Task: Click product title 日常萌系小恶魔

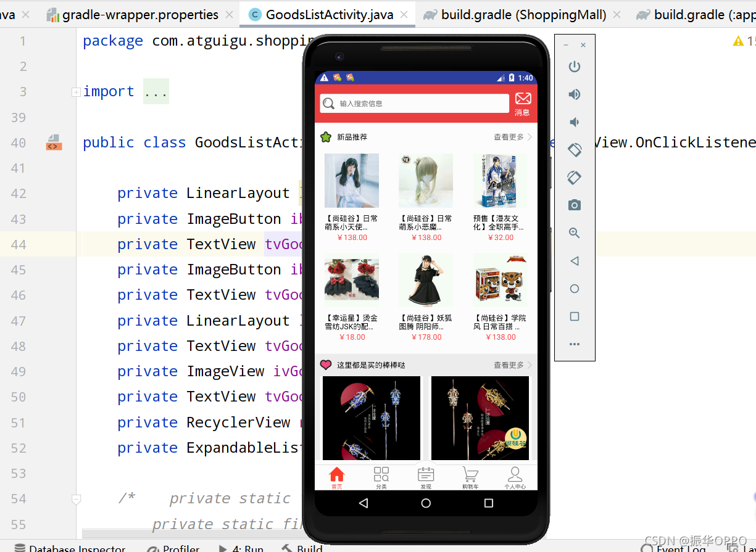Action: [x=426, y=223]
